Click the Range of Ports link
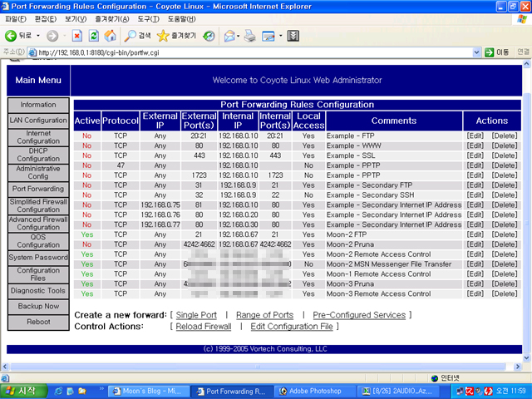 264,315
